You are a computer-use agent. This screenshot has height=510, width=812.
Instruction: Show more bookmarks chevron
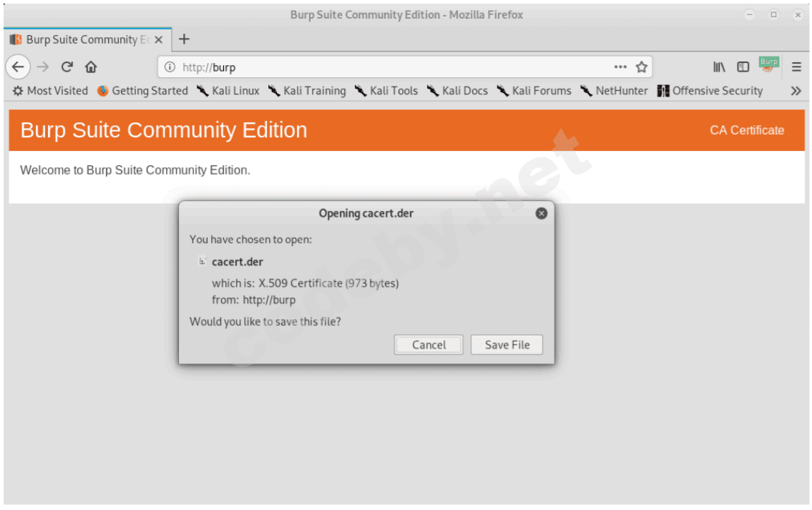[x=796, y=91]
